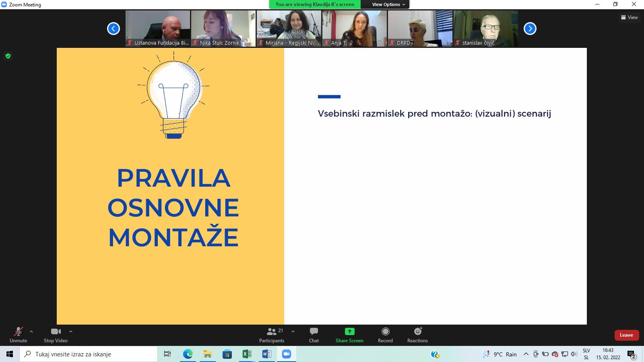Open the Participants list
Image resolution: width=644 pixels, height=362 pixels.
click(272, 335)
